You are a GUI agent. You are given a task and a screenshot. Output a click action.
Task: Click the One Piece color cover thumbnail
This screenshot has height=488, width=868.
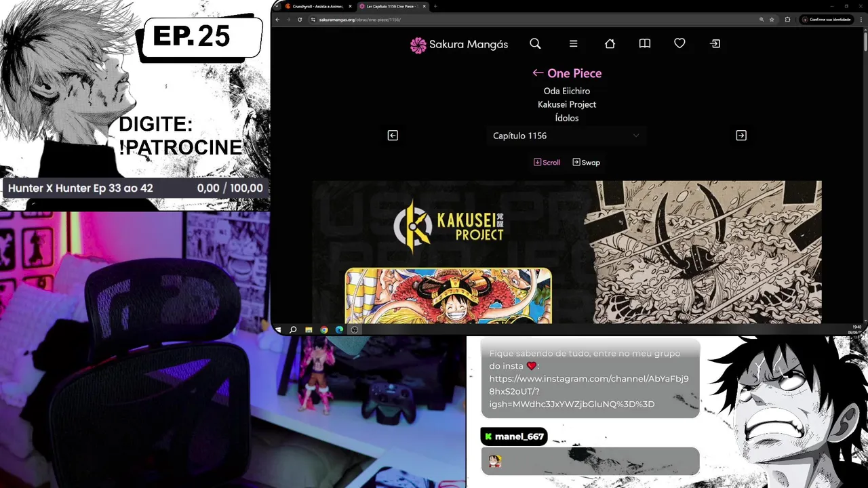click(448, 296)
